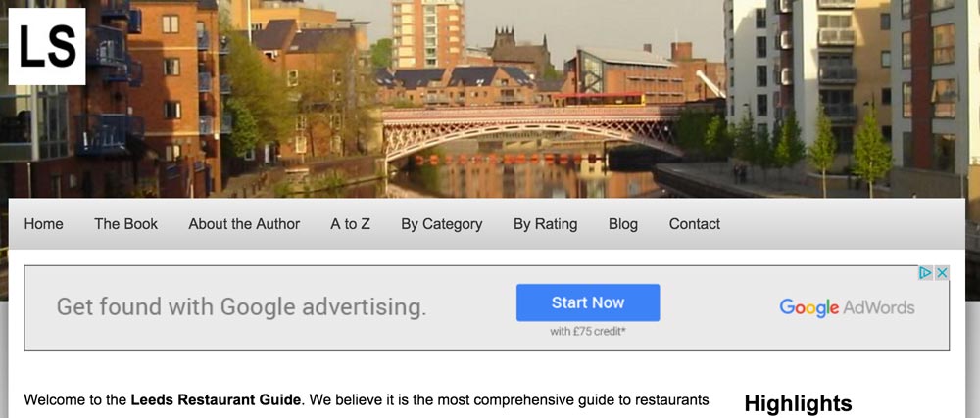Click 'Get found with Google advertising' text
The width and height of the screenshot is (980, 418).
coord(241,307)
